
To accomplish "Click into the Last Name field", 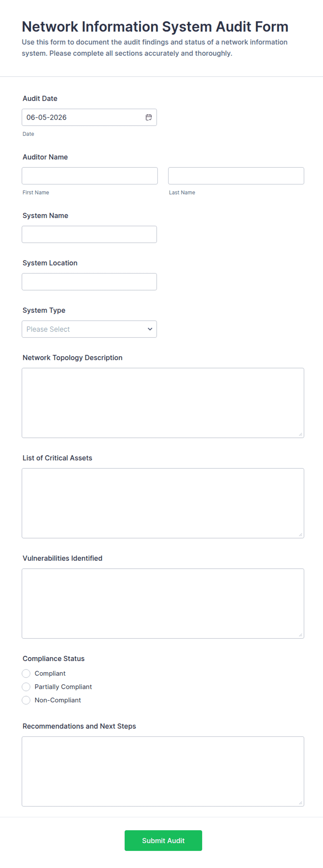I will [x=236, y=176].
